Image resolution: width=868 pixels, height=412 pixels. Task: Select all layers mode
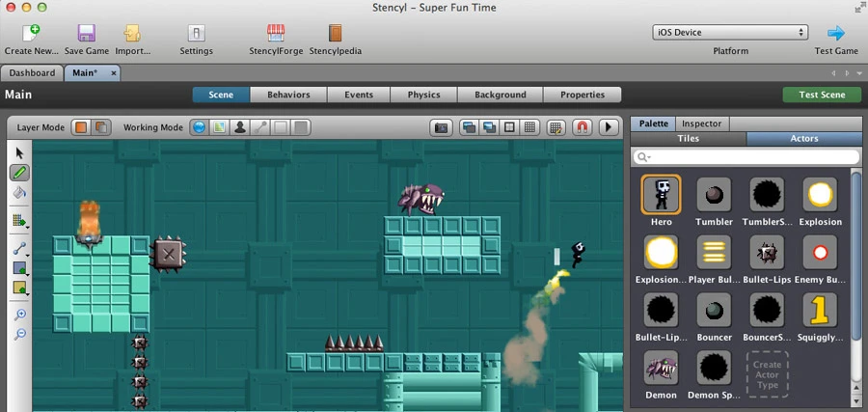click(x=100, y=127)
